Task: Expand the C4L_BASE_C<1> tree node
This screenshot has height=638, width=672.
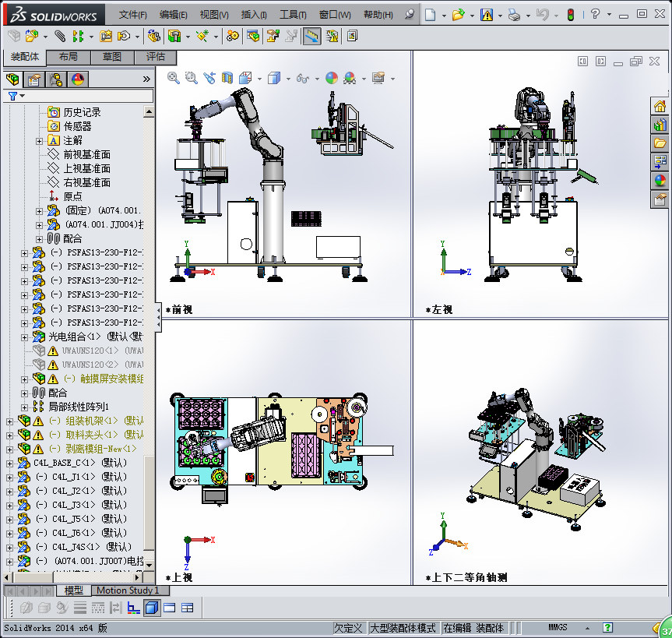Action: pyautogui.click(x=10, y=463)
